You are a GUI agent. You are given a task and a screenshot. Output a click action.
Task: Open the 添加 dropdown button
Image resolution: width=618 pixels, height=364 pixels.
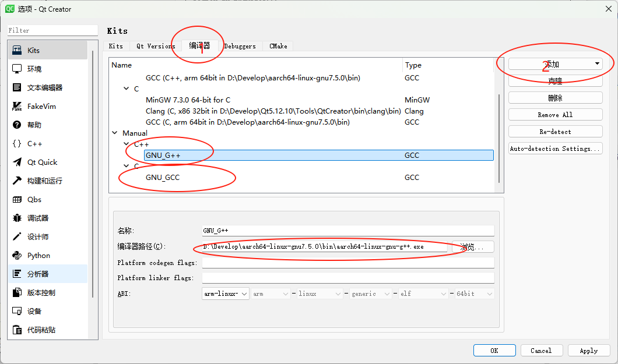(556, 63)
